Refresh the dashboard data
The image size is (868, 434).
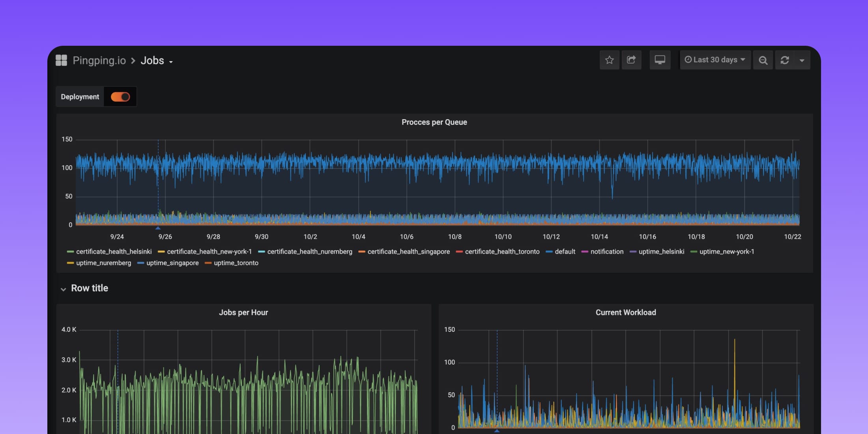pyautogui.click(x=785, y=60)
